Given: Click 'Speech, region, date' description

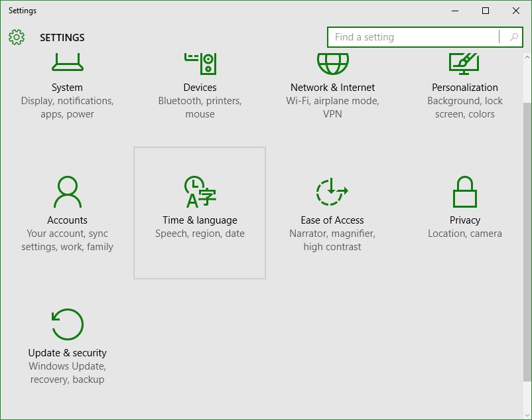Looking at the screenshot, I should [200, 234].
